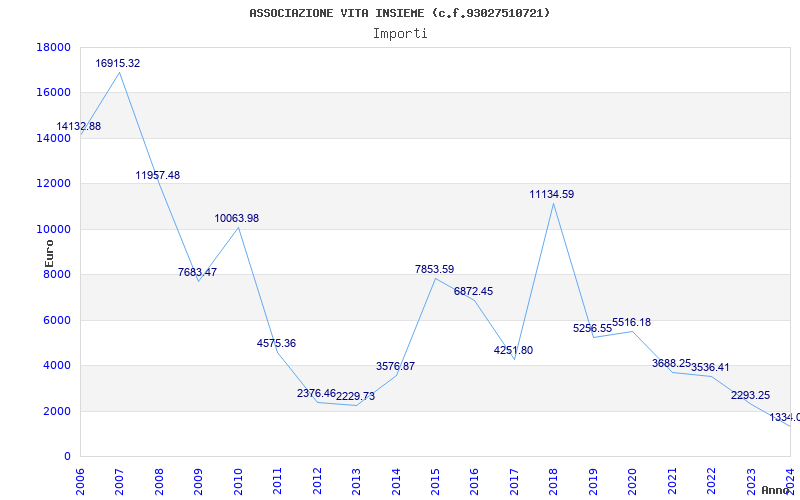Click the 2012 x-axis year label
The image size is (800, 500).
[x=317, y=481]
